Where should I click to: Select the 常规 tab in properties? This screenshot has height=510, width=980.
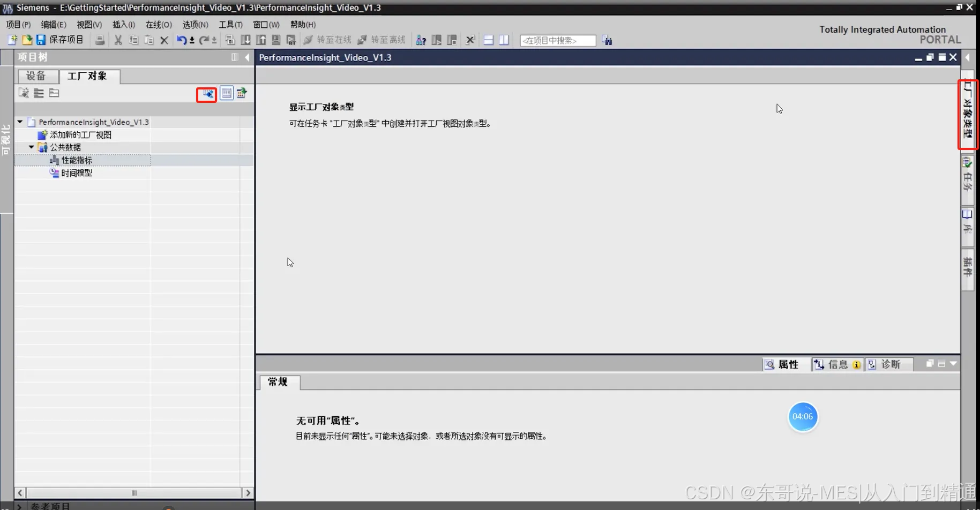coord(279,382)
